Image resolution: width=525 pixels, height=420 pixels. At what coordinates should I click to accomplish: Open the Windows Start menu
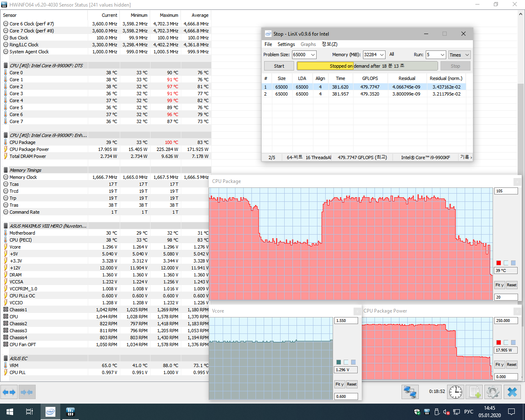pos(10,412)
